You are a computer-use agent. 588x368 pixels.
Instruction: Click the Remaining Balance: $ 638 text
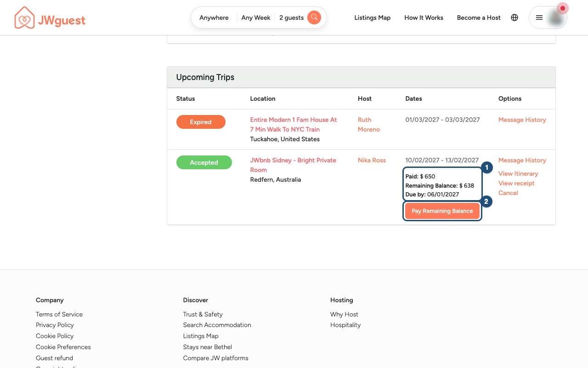440,185
